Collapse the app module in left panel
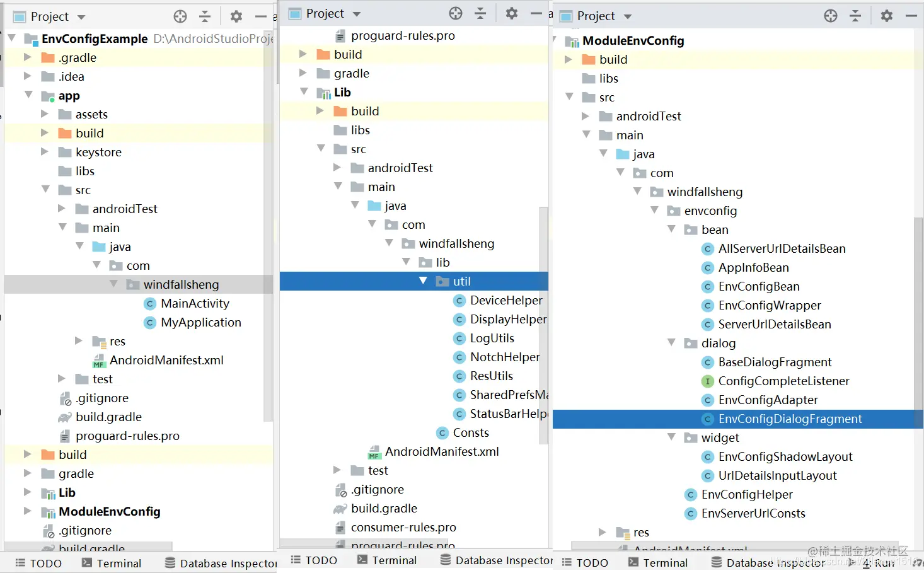 (x=29, y=95)
